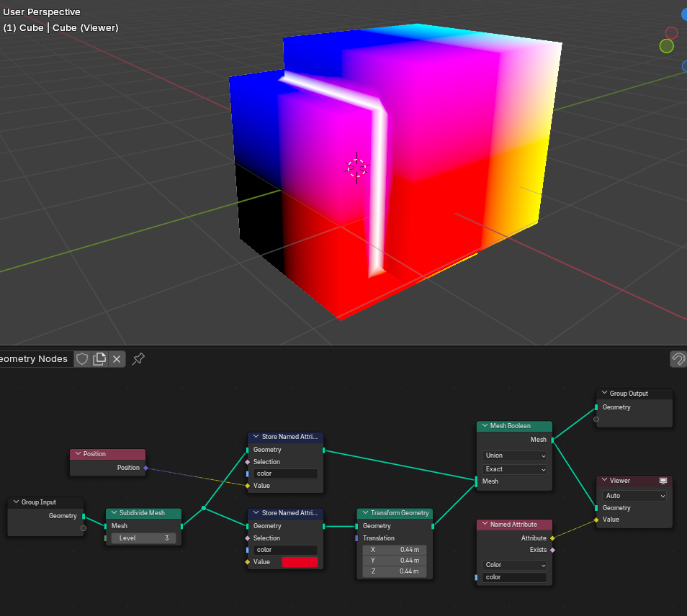Click the Named Attribute Exists output socket
Image resolution: width=687 pixels, height=616 pixels.
click(x=552, y=550)
